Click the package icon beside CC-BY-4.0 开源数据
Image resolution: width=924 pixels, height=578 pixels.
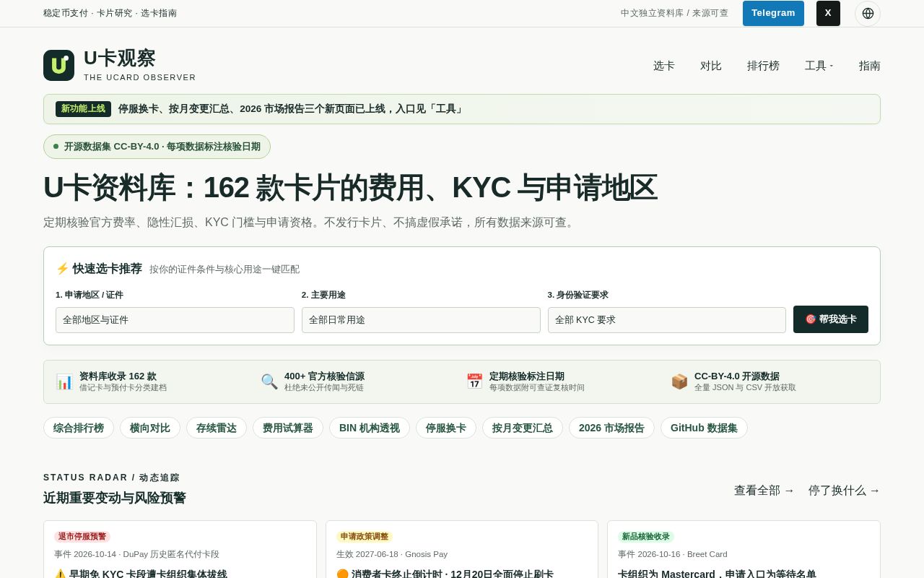pyautogui.click(x=679, y=381)
